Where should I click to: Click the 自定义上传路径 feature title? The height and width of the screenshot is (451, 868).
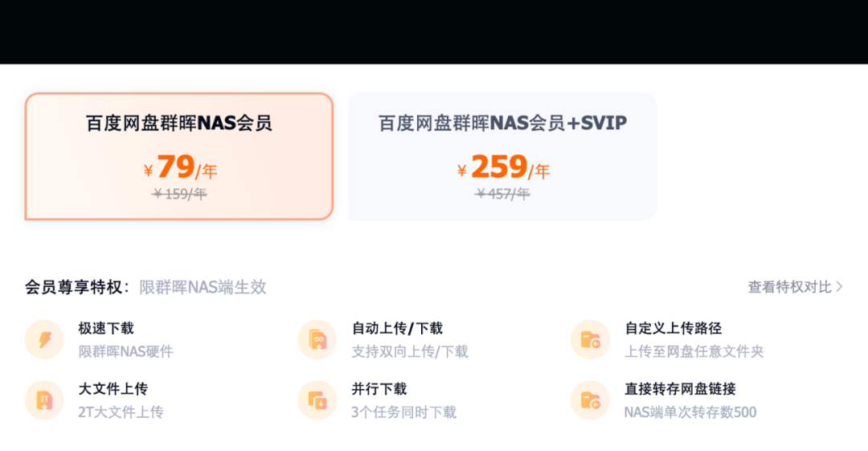coord(673,328)
